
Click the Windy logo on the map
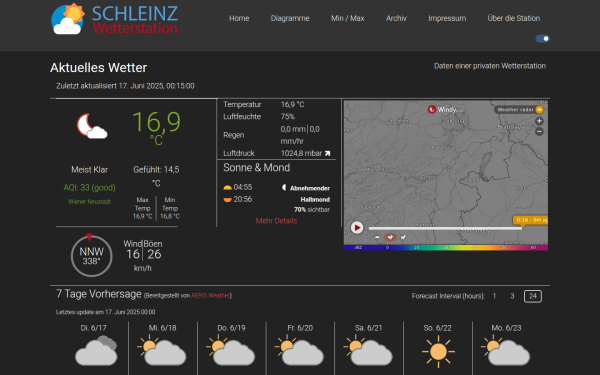[x=445, y=109]
